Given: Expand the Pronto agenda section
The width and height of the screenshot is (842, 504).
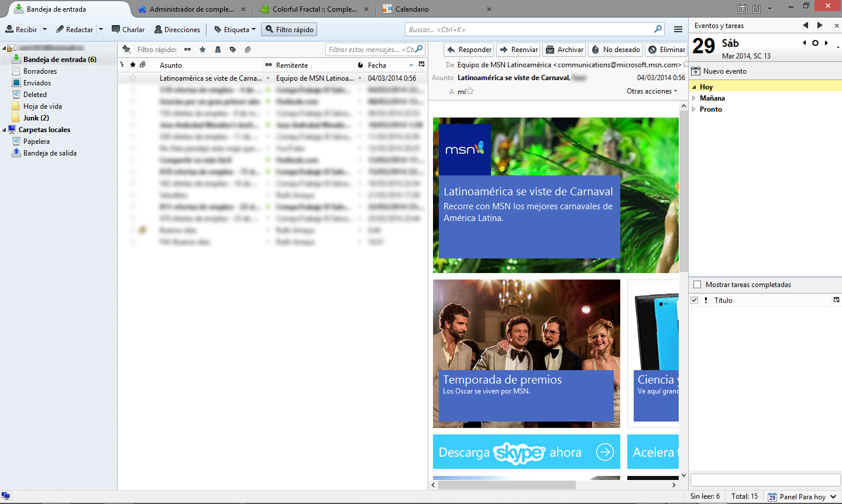Looking at the screenshot, I should point(694,109).
